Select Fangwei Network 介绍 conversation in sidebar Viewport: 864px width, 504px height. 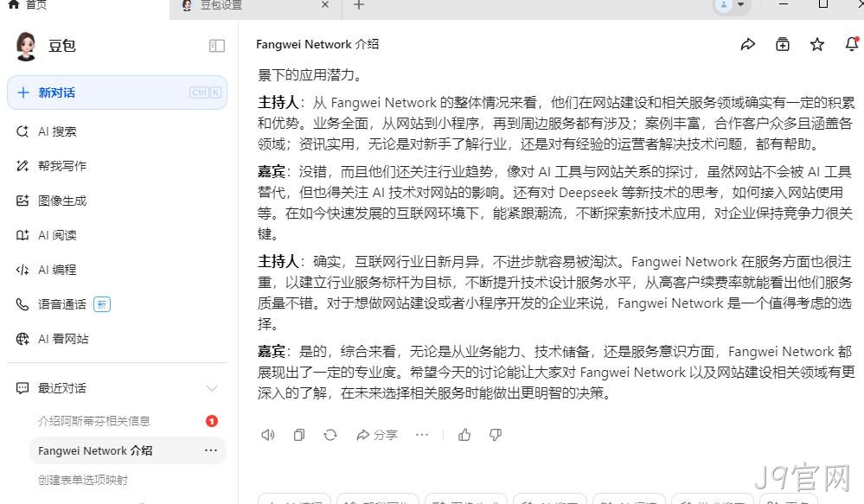click(128, 450)
